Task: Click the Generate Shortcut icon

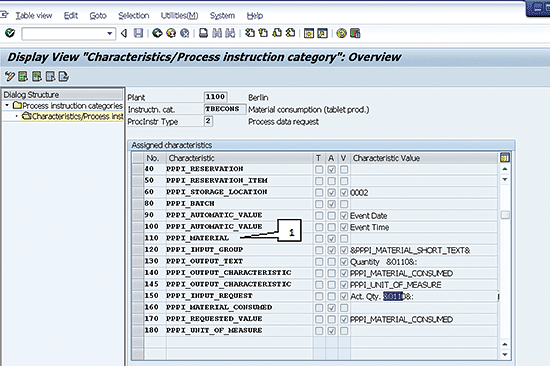Action: click(322, 33)
